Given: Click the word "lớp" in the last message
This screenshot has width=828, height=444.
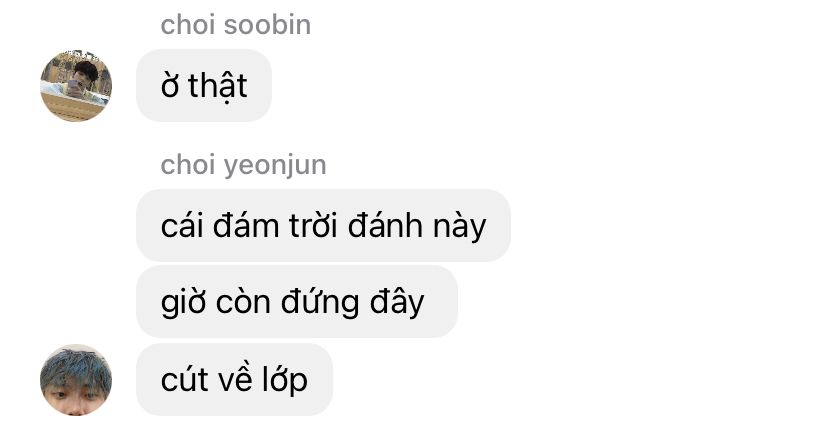Looking at the screenshot, I should point(285,380).
